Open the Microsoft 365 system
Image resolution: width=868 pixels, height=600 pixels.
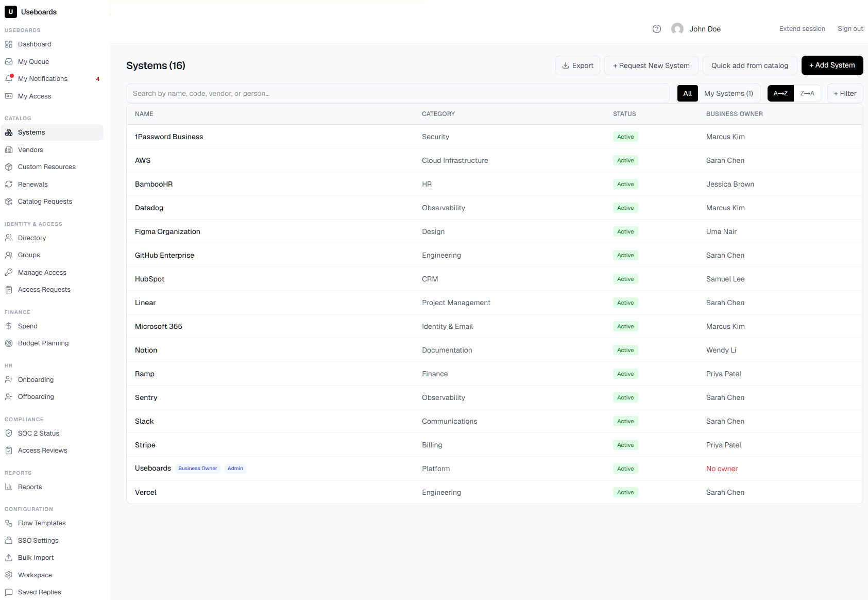click(x=495, y=326)
